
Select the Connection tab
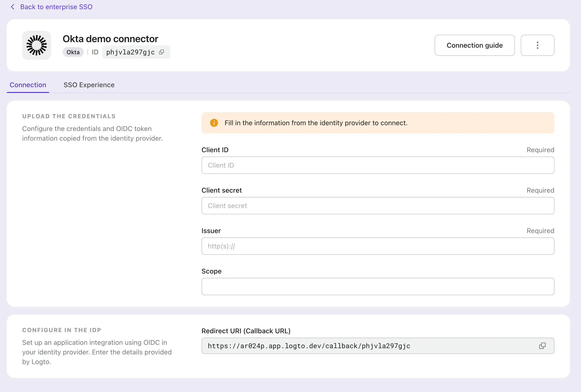coord(28,85)
